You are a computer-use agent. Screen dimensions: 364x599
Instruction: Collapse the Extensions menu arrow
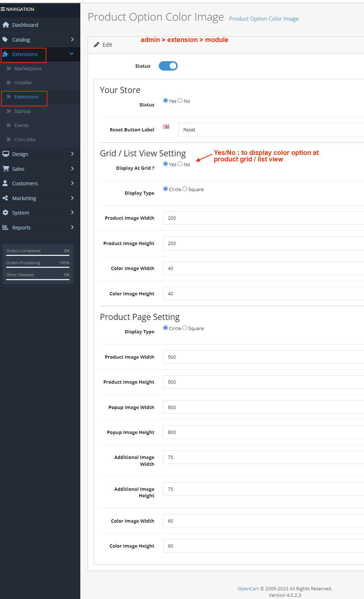tap(72, 54)
